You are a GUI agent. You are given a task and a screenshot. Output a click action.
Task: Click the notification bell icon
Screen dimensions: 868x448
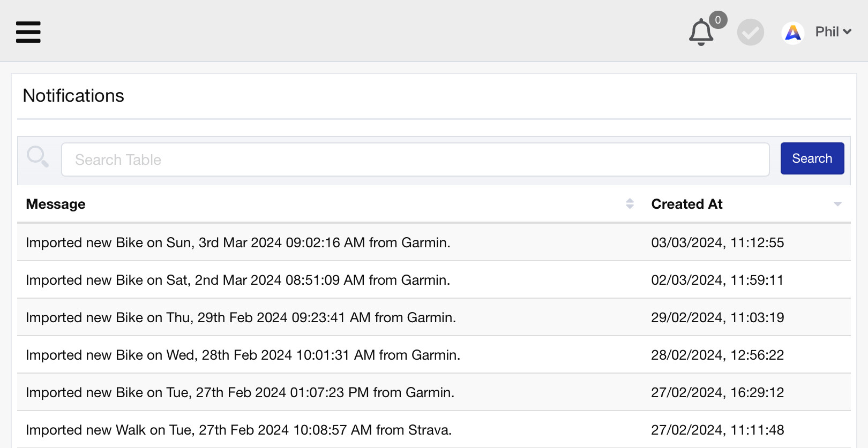[700, 33]
